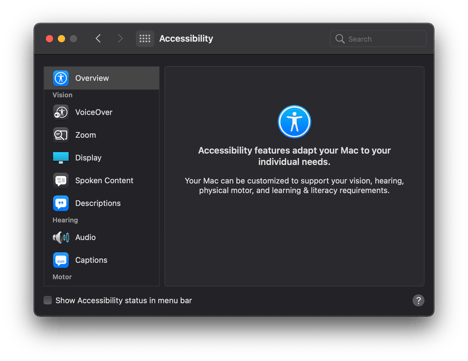
Task: Click the Zoom magnifier icon
Action: click(61, 135)
